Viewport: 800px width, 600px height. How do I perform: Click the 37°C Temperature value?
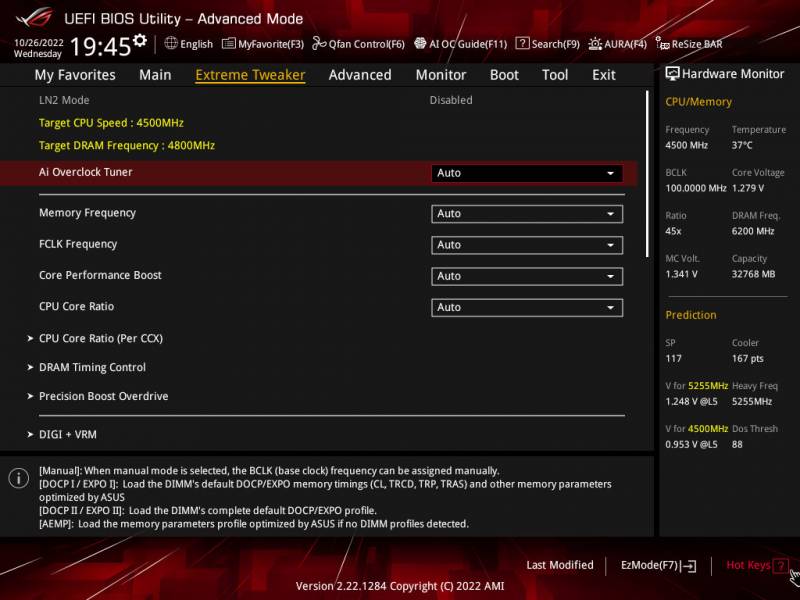click(x=742, y=145)
